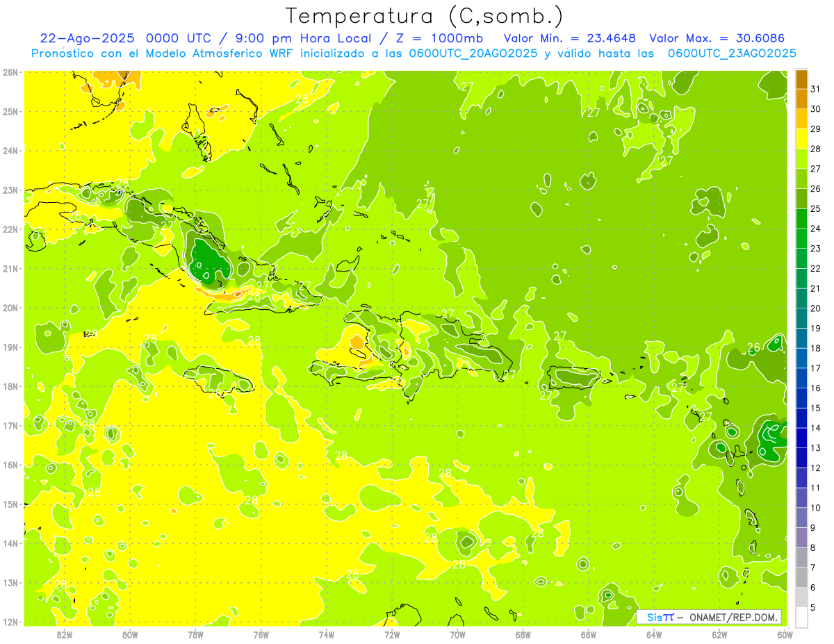This screenshot has width=834, height=644.
Task: Click the "20" legend label
Action: pos(816,308)
